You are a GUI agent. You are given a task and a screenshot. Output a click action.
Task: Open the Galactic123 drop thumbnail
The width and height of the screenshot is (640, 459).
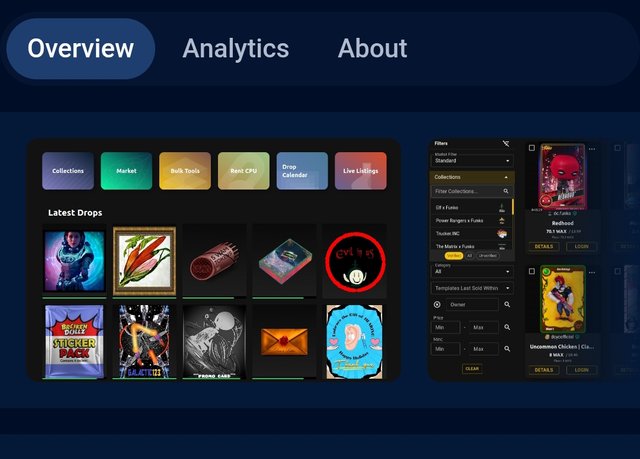tap(144, 341)
